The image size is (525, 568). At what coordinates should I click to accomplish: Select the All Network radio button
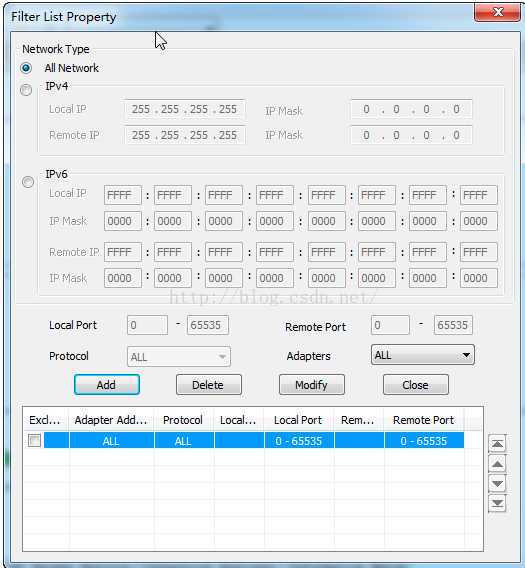click(x=26, y=68)
